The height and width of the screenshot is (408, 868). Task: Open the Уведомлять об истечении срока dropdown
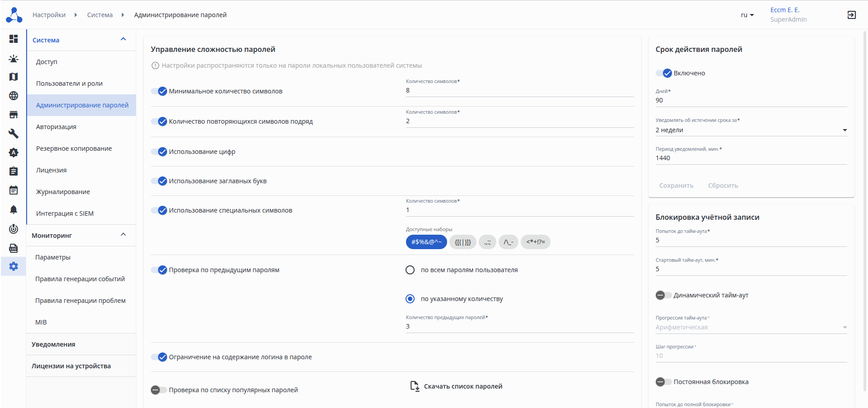pyautogui.click(x=751, y=130)
